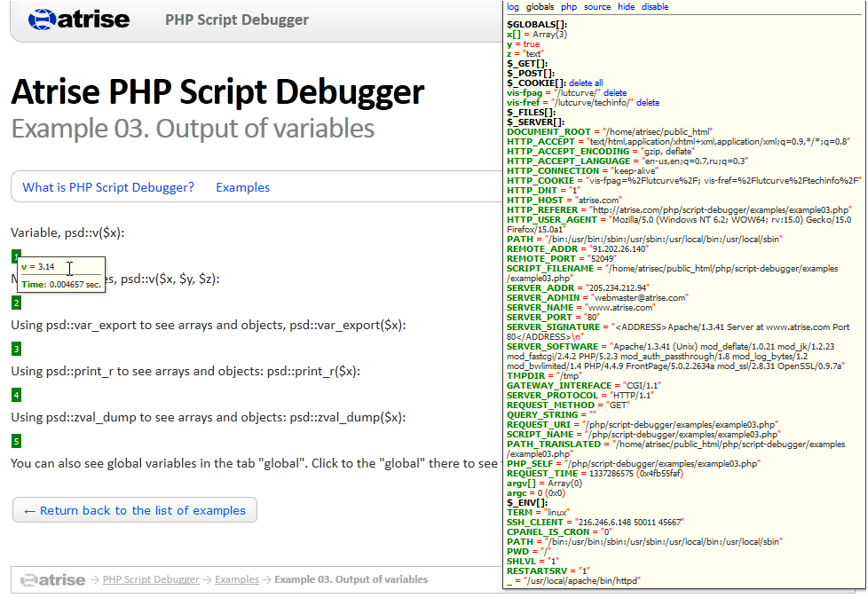Disable the debugger using 'disable' link
The width and height of the screenshot is (868, 598).
tap(655, 7)
